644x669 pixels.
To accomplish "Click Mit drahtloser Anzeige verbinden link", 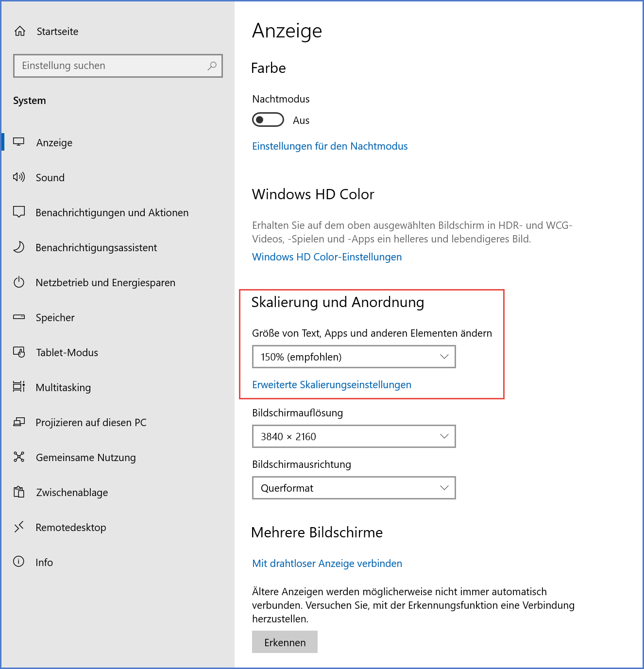I will tap(327, 564).
